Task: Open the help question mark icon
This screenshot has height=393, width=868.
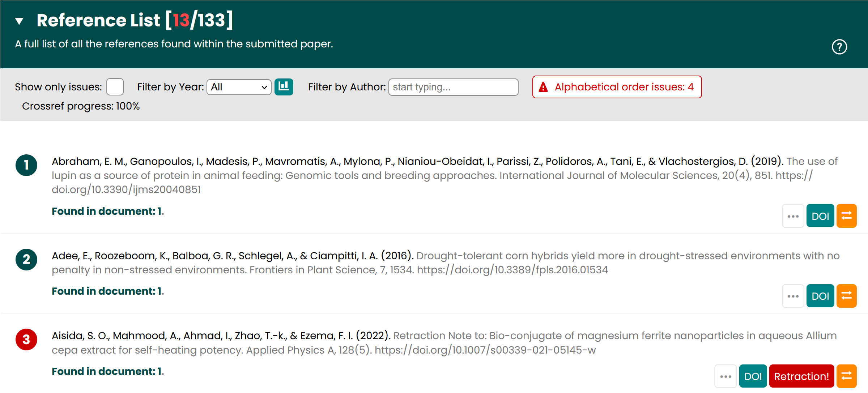Action: click(839, 47)
